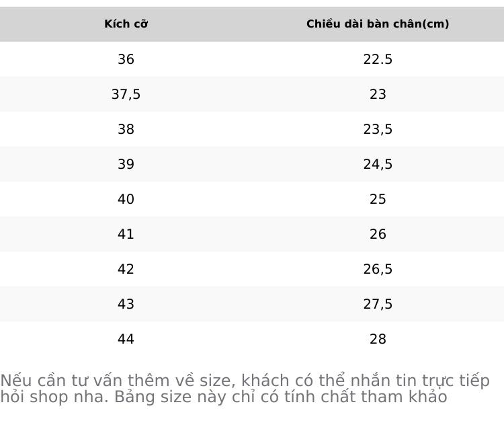This screenshot has width=504, height=421.
Task: Click the 27,5 foot length value
Action: pos(378,304)
